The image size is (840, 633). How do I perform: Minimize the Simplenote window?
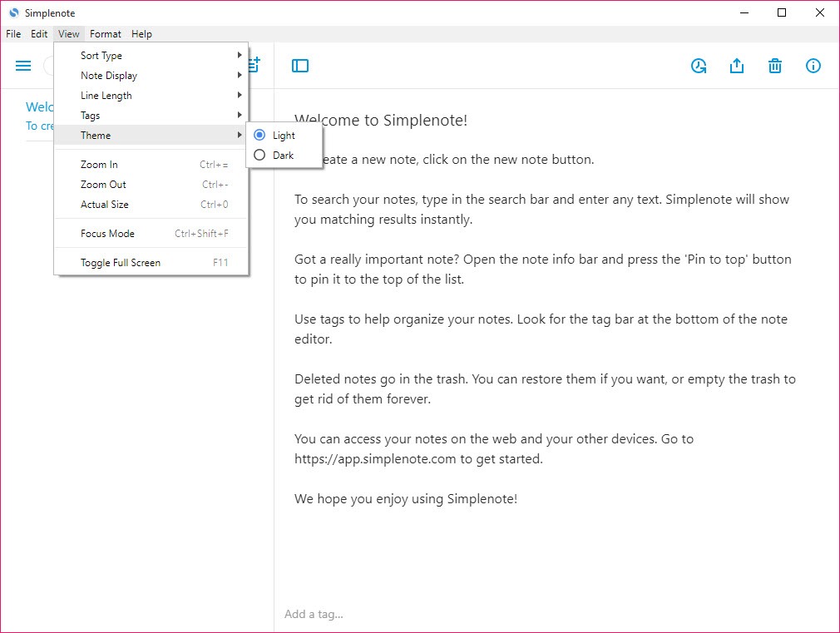[744, 12]
